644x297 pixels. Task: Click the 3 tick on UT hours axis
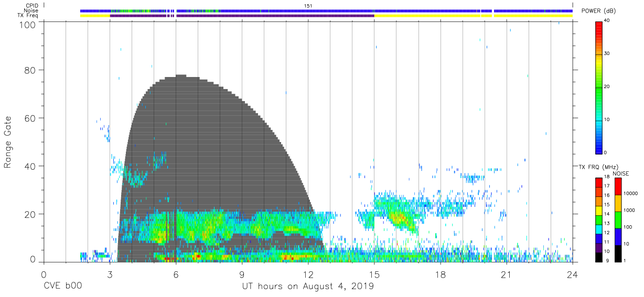tap(110, 274)
